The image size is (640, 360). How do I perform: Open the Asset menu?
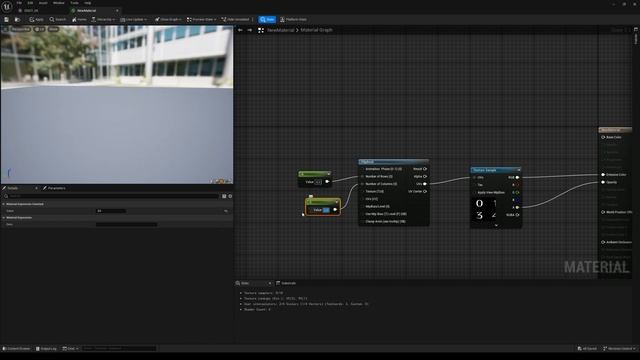click(x=43, y=3)
